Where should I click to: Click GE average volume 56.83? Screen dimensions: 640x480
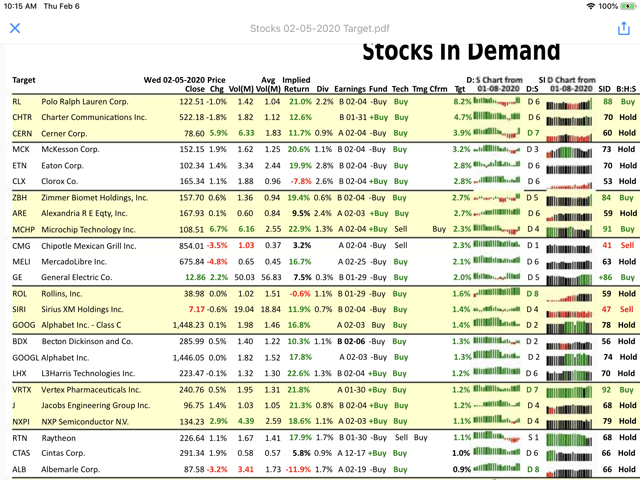(271, 278)
